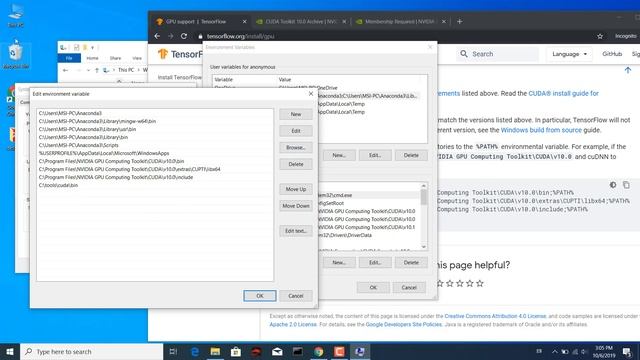Click the Move Up button
The height and width of the screenshot is (360, 640).
click(296, 189)
